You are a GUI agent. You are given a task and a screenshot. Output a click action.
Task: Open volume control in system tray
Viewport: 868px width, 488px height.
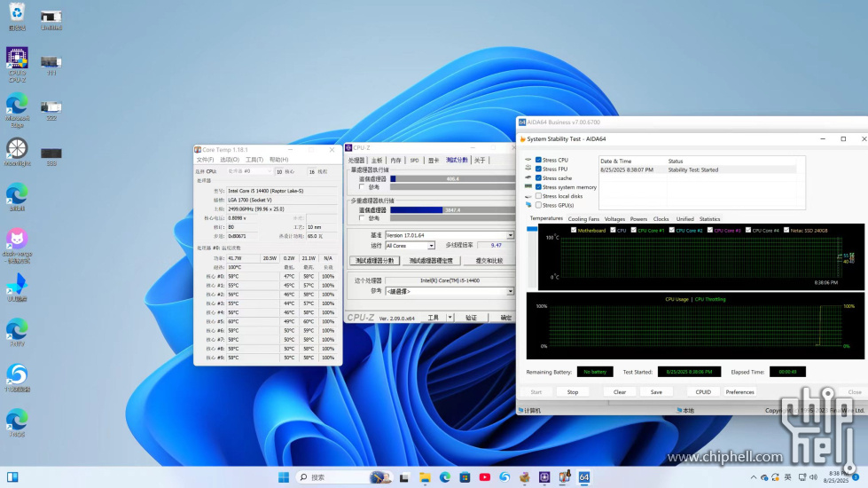click(x=813, y=477)
